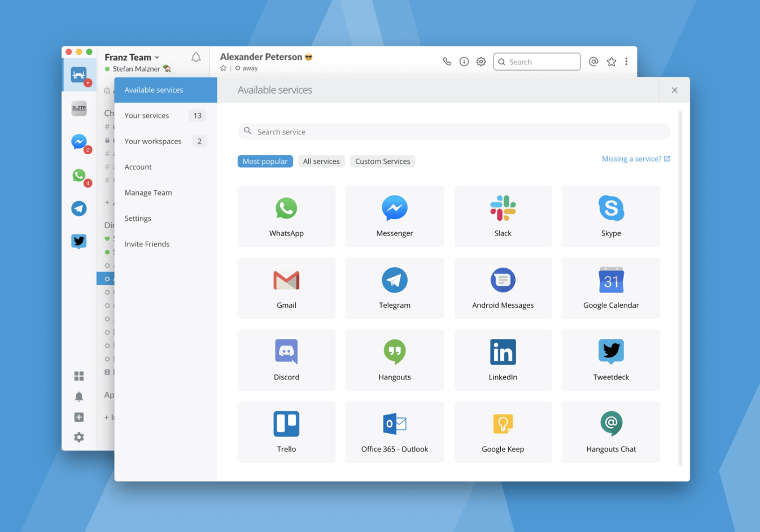Add the Tweetdeck service tile
The image size is (760, 532).
611,360
